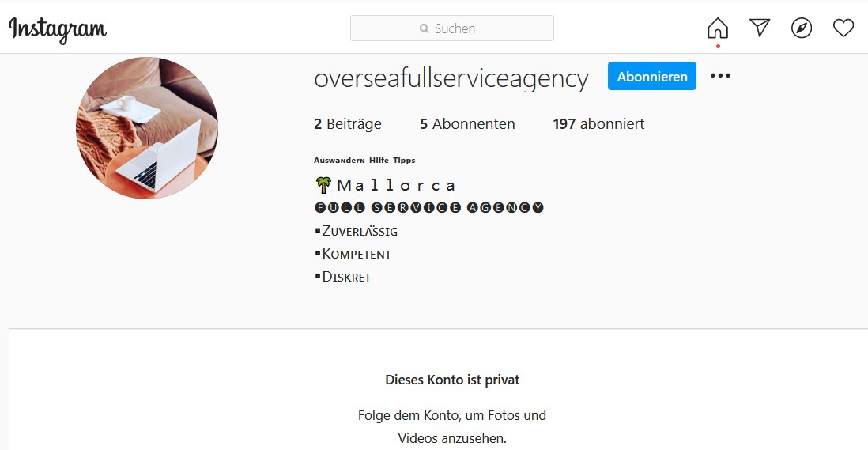This screenshot has width=868, height=450.
Task: Click the Auswandern Hilfe Tipps name line
Action: pyautogui.click(x=364, y=161)
